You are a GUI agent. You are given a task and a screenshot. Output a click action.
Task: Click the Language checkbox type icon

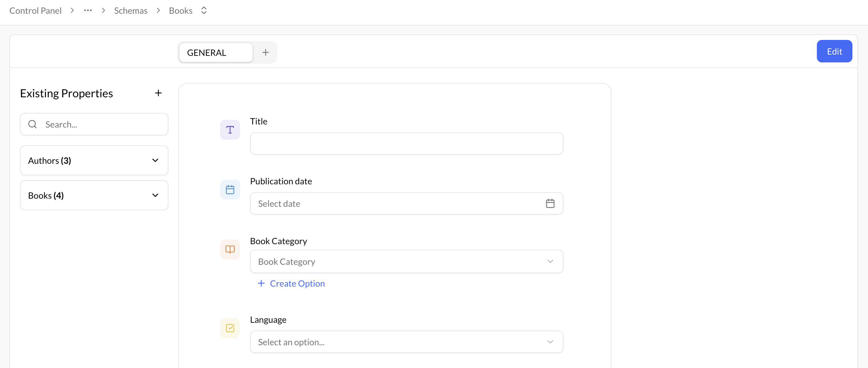230,328
